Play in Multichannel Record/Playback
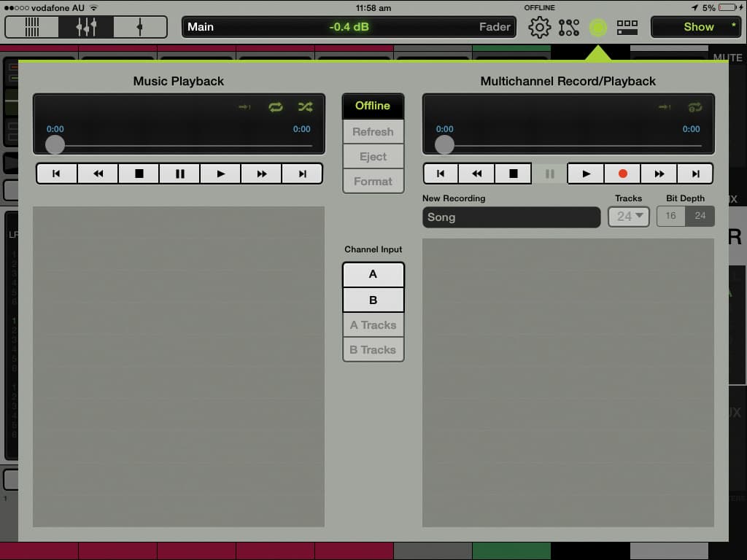Viewport: 747px width, 560px height. tap(586, 174)
